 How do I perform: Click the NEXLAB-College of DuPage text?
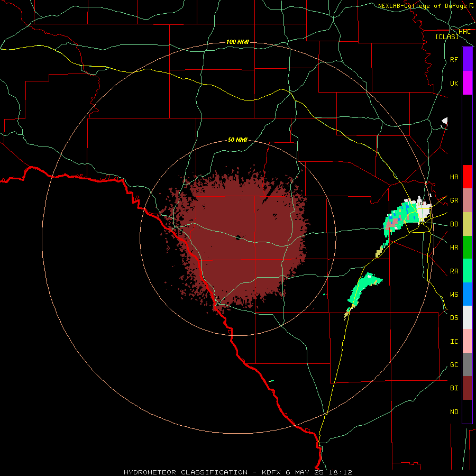(422, 6)
